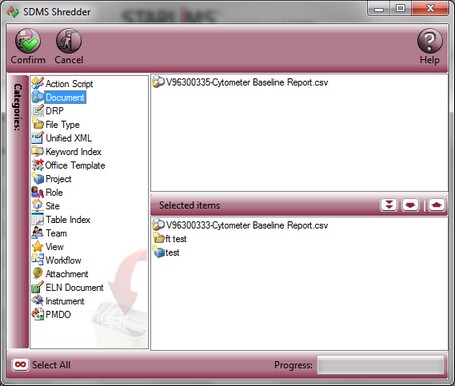Select the DRP category label

tap(54, 111)
